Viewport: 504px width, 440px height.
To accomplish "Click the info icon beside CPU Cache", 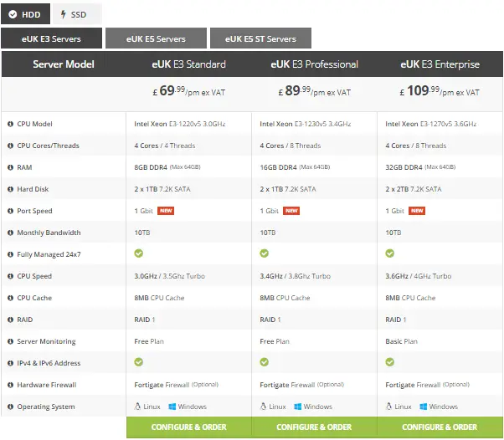I will pos(10,298).
